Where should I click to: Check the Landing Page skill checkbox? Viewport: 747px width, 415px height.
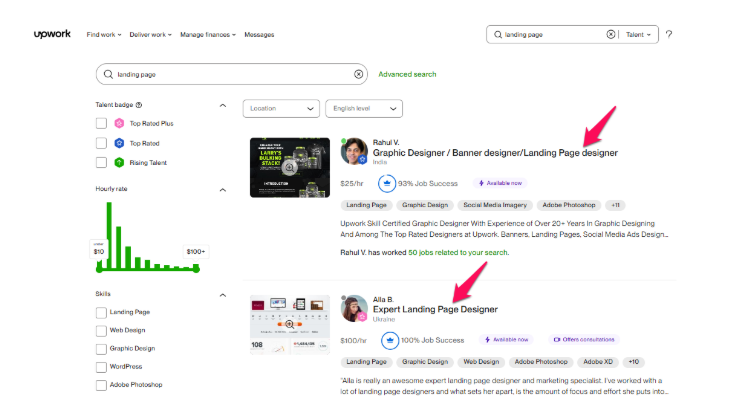[x=101, y=313]
